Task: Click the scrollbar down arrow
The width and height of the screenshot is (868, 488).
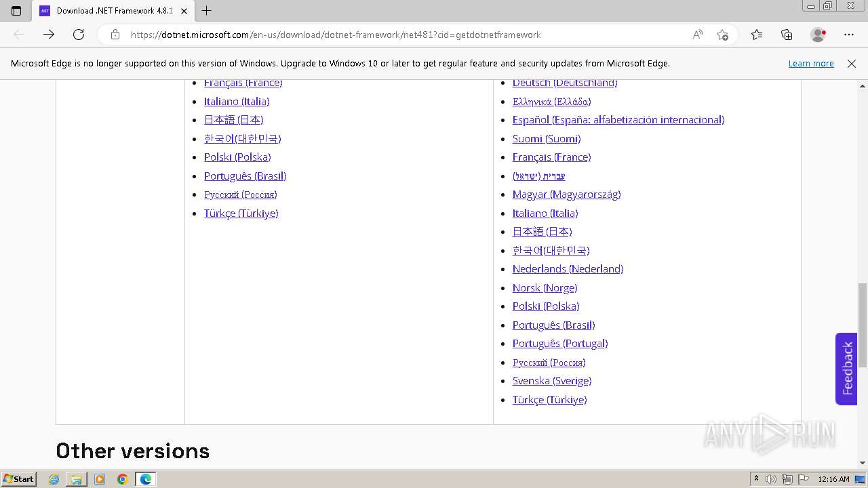Action: click(863, 463)
